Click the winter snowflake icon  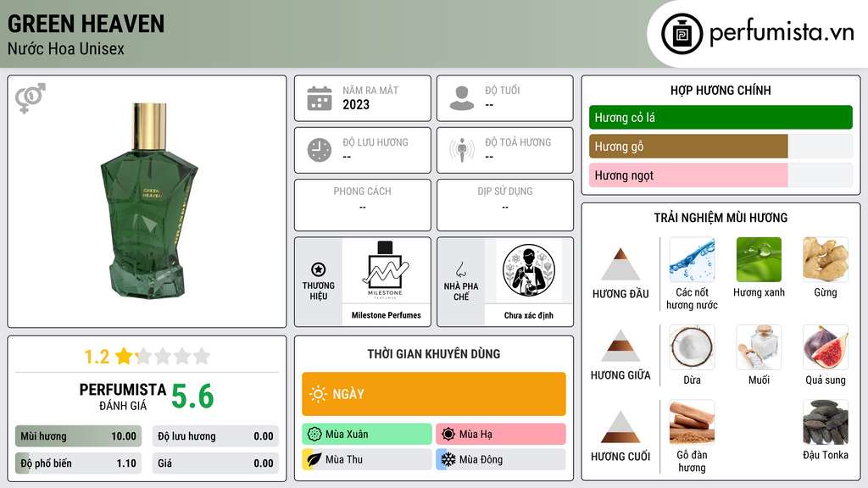coord(448,459)
